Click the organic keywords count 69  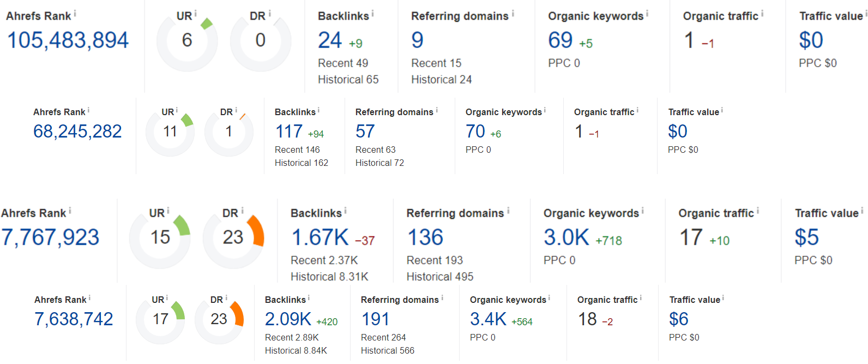pos(560,40)
